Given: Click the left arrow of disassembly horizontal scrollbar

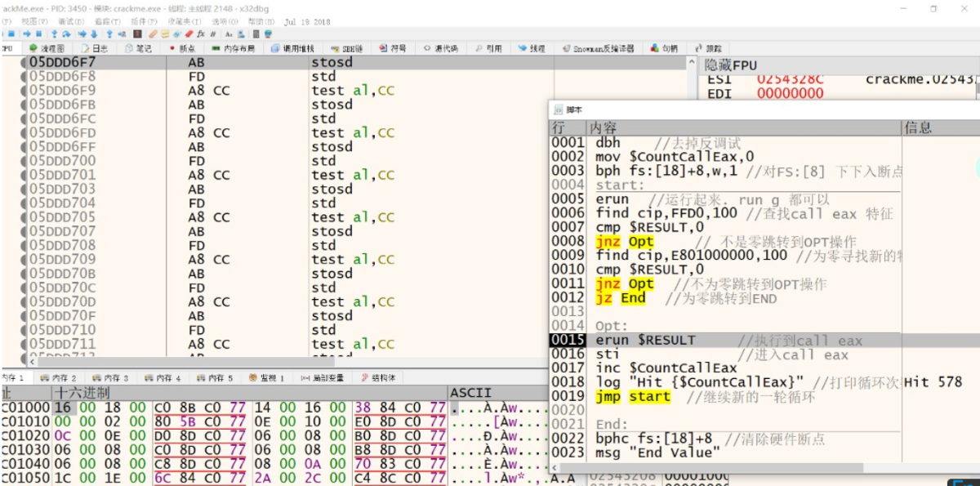Looking at the screenshot, I should tap(33, 360).
